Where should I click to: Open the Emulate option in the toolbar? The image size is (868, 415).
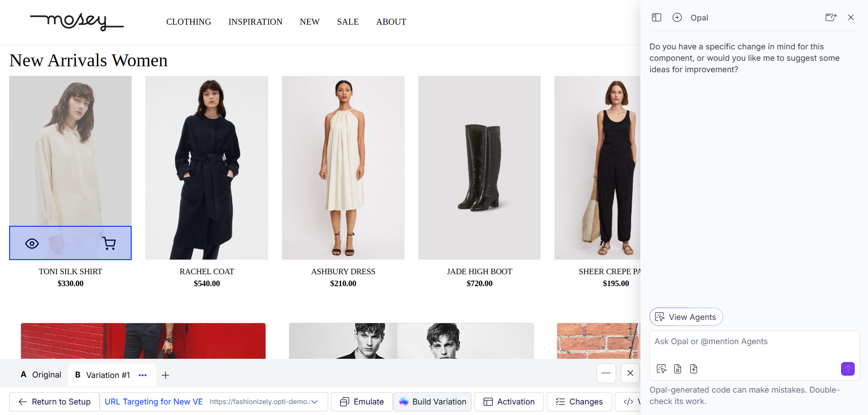point(362,402)
